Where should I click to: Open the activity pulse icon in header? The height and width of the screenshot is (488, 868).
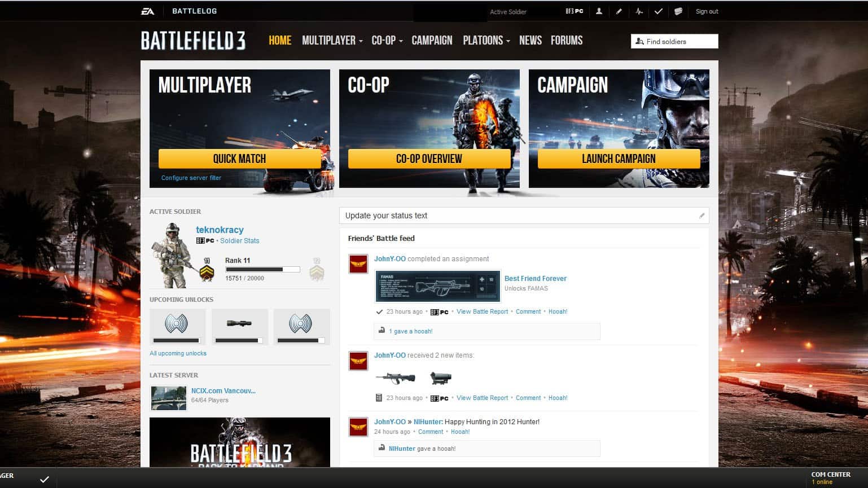point(639,11)
